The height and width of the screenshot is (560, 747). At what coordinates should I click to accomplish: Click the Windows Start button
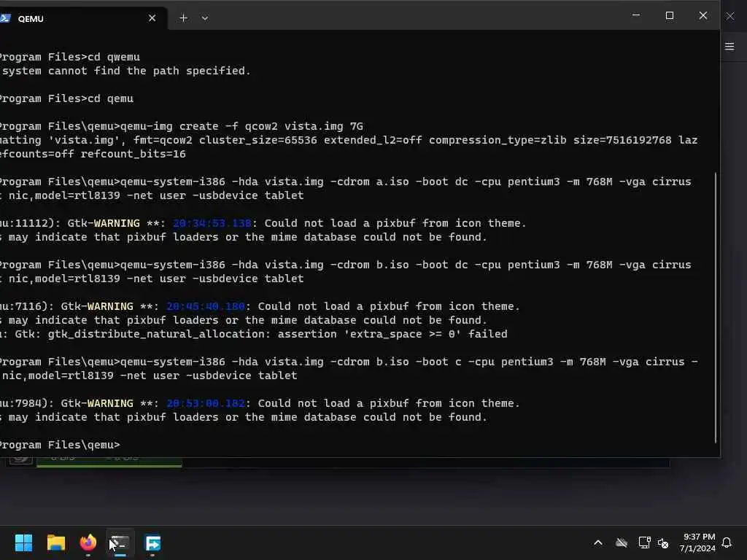coord(23,542)
